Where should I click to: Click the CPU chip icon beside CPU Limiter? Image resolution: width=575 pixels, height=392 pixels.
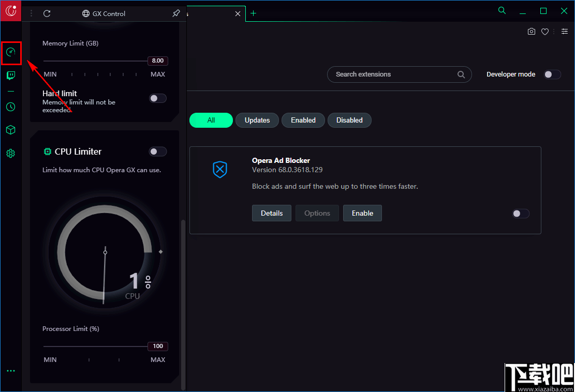click(47, 152)
